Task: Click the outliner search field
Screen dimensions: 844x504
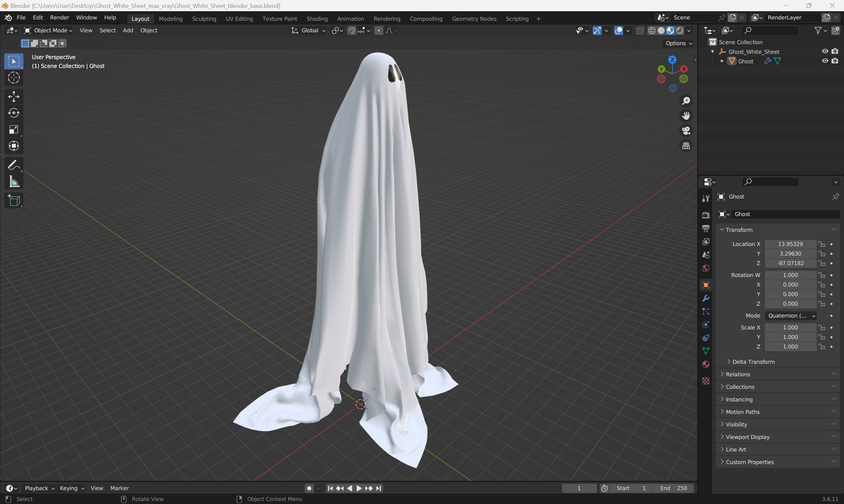Action: pos(770,31)
